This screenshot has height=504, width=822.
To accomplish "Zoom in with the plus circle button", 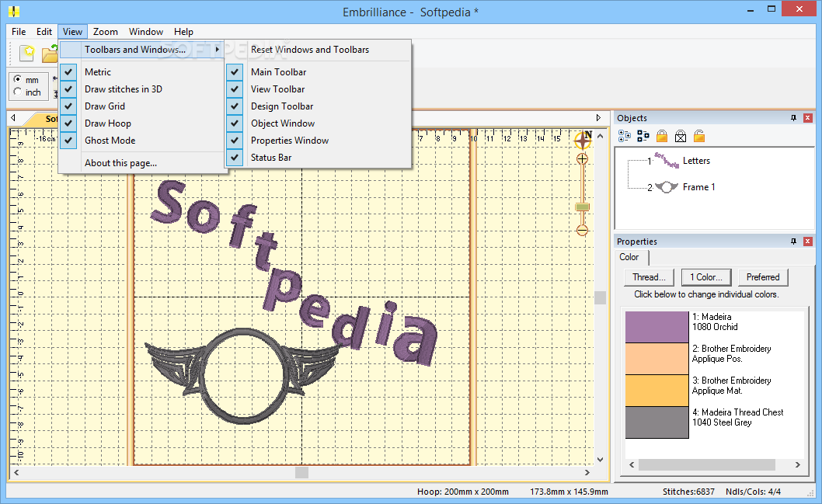I will pyautogui.click(x=582, y=158).
